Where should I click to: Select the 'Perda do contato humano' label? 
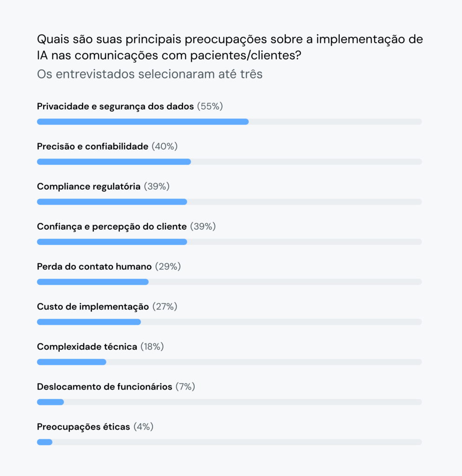click(94, 266)
